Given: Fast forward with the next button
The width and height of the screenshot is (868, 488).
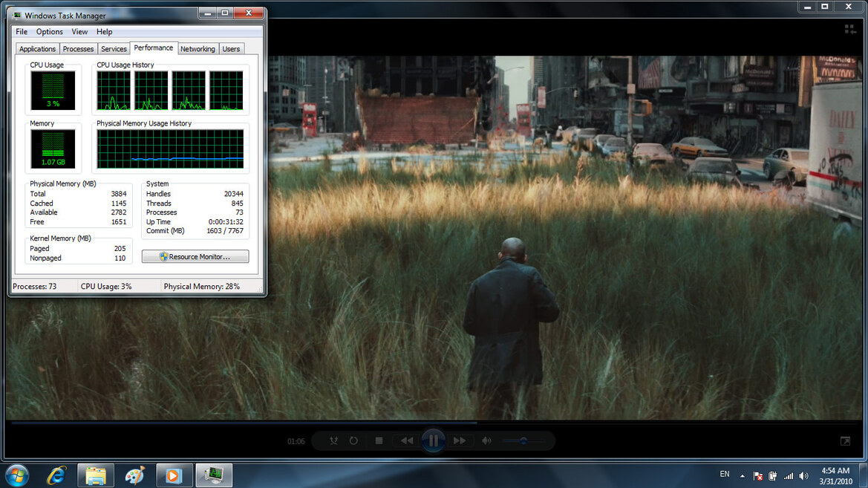Looking at the screenshot, I should click(x=460, y=441).
